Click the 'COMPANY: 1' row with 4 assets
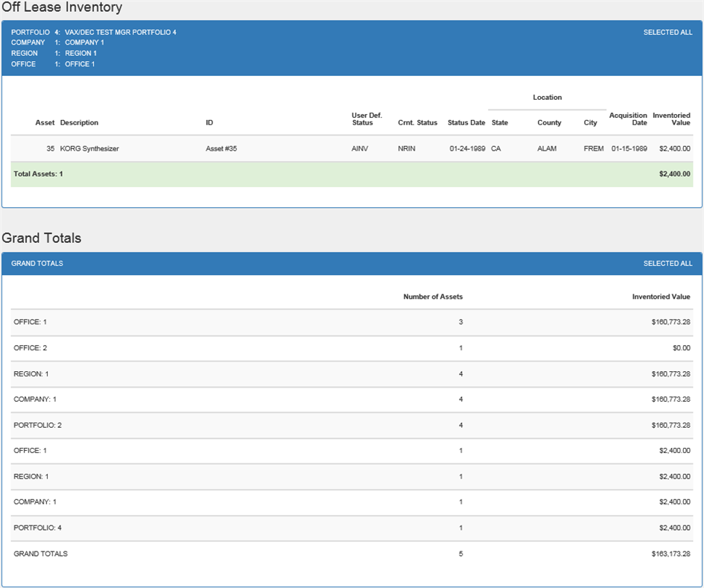 pyautogui.click(x=352, y=399)
